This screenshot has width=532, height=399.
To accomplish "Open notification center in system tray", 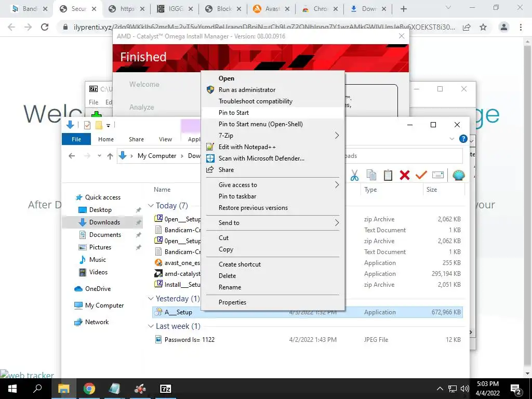I will (x=516, y=389).
